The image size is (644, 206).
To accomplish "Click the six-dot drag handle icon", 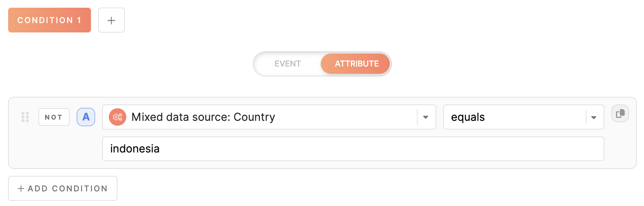I will click(25, 117).
